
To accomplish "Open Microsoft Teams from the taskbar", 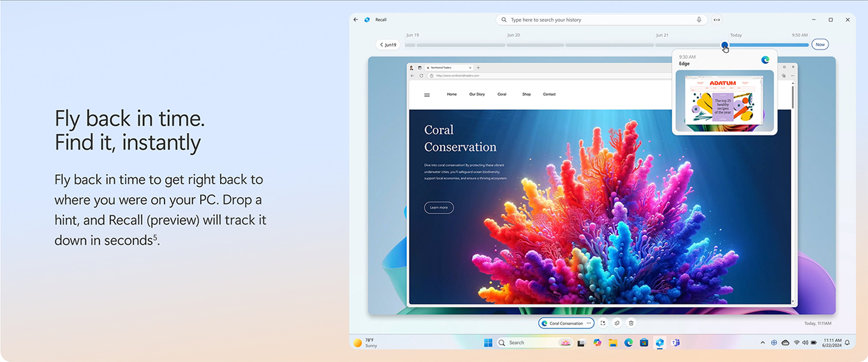I will 675,343.
